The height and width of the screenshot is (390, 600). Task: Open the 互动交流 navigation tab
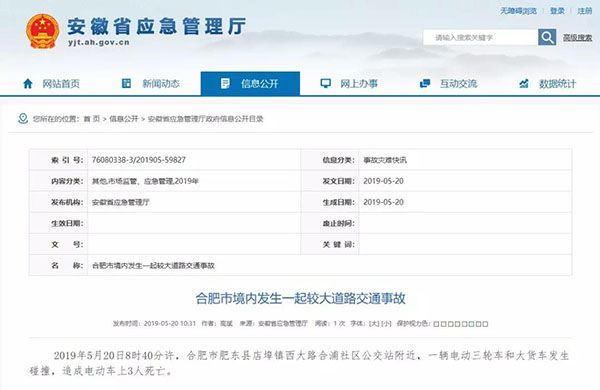click(x=449, y=83)
